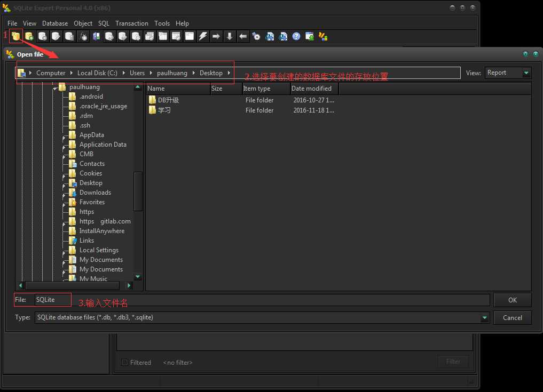This screenshot has height=392, width=543.
Task: Click the yellow New Database toolbar icon
Action: click(15, 36)
